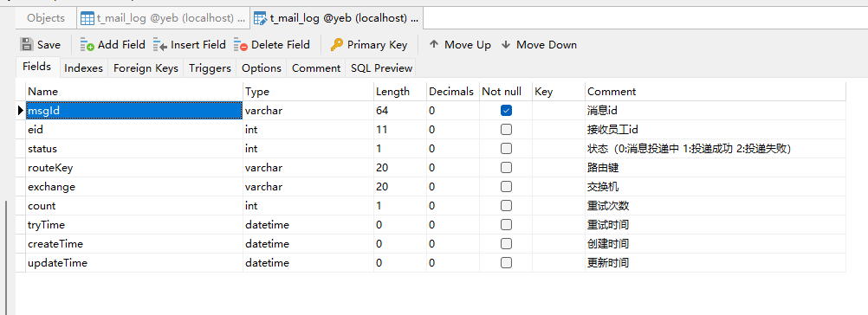The width and height of the screenshot is (868, 315).
Task: Select the msgId field name cell
Action: pos(134,111)
